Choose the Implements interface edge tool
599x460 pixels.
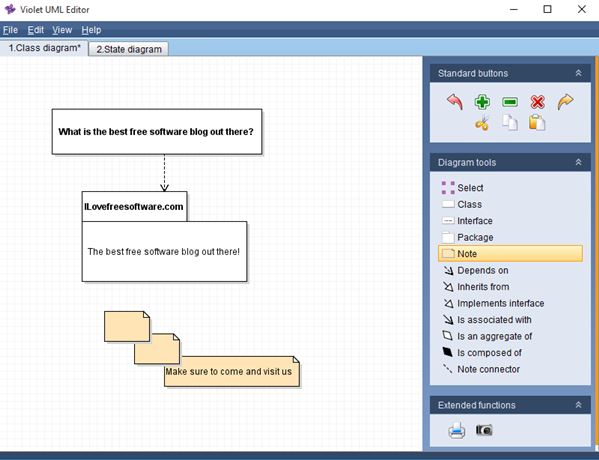coord(510,303)
